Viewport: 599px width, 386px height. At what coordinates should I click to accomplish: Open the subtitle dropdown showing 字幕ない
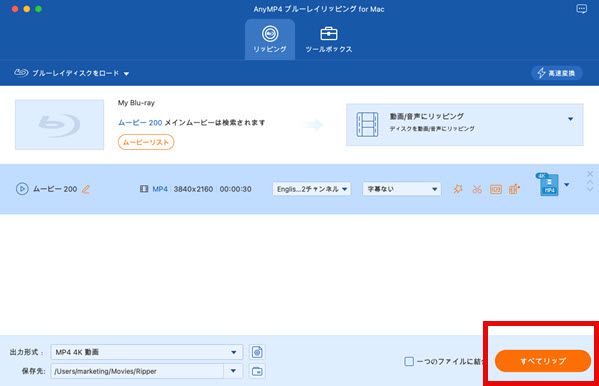pyautogui.click(x=401, y=189)
